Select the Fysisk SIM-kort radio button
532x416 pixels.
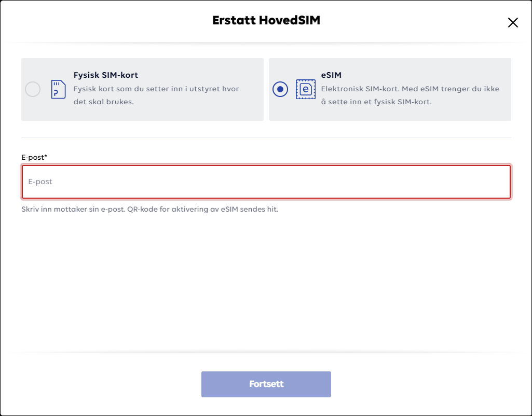(33, 90)
